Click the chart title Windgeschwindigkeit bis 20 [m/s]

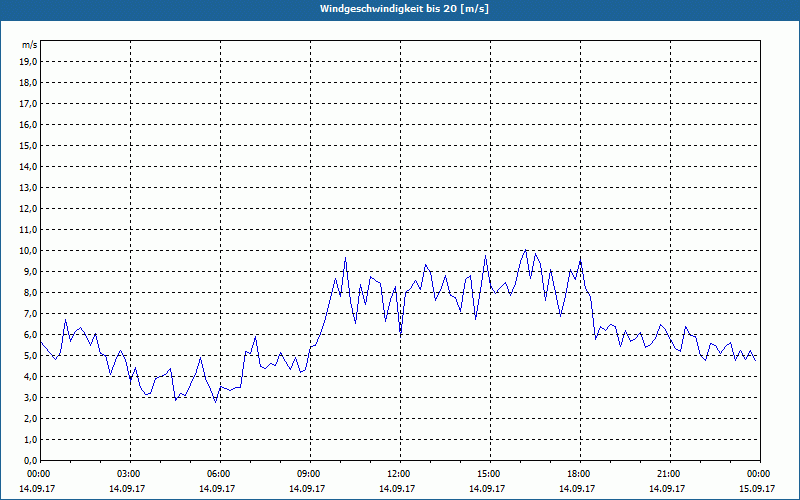pos(404,9)
